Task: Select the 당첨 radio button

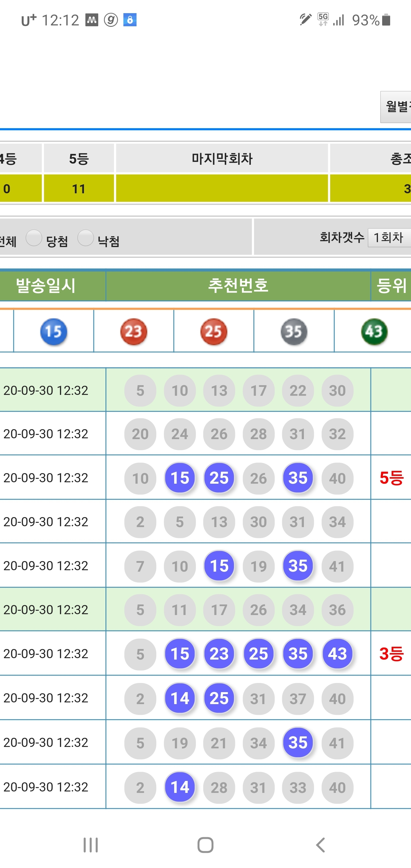Action: click(34, 238)
